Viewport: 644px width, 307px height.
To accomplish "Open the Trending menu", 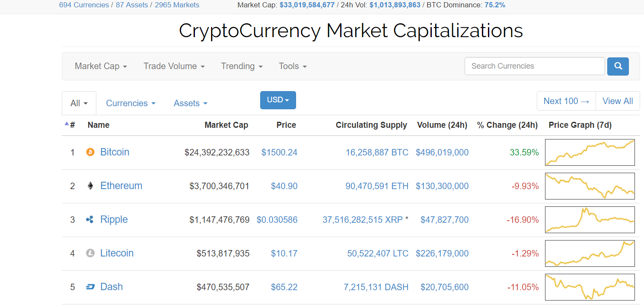I will [x=242, y=66].
